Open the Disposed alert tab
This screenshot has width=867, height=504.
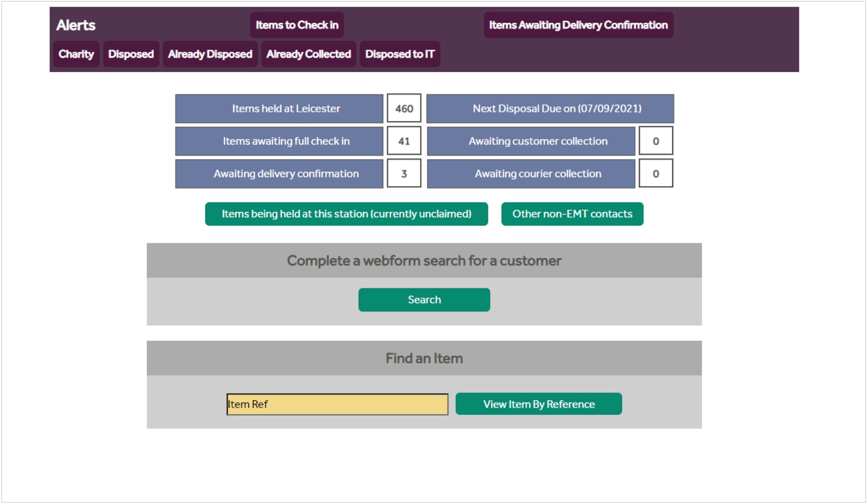click(131, 54)
